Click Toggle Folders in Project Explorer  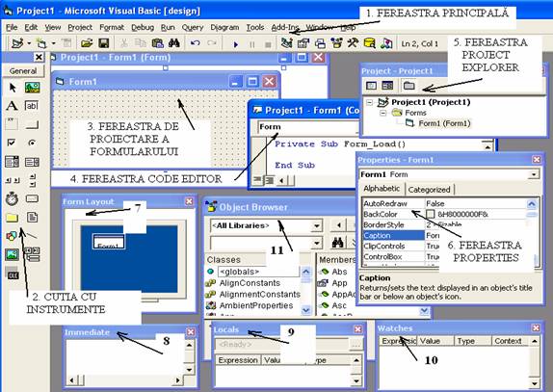coord(409,86)
